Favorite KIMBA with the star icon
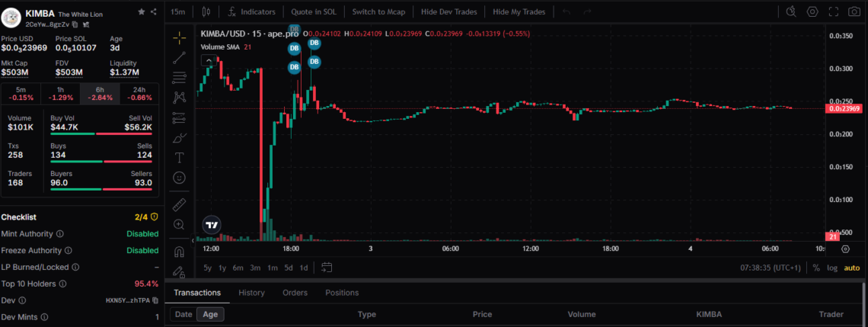This screenshot has height=327, width=868. click(x=142, y=11)
